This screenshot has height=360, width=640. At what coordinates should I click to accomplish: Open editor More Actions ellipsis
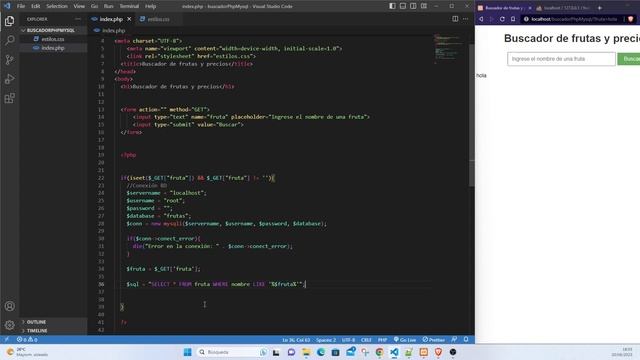[465, 19]
